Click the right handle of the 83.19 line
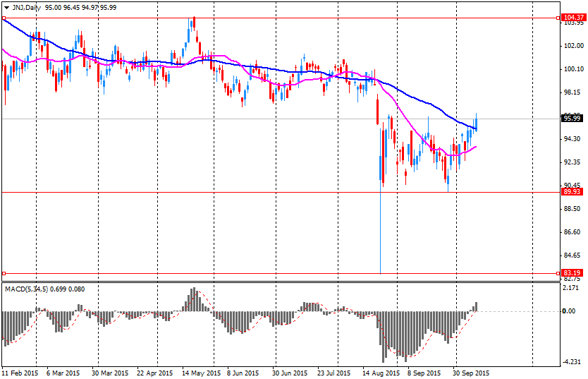The height and width of the screenshot is (379, 588). 558,274
